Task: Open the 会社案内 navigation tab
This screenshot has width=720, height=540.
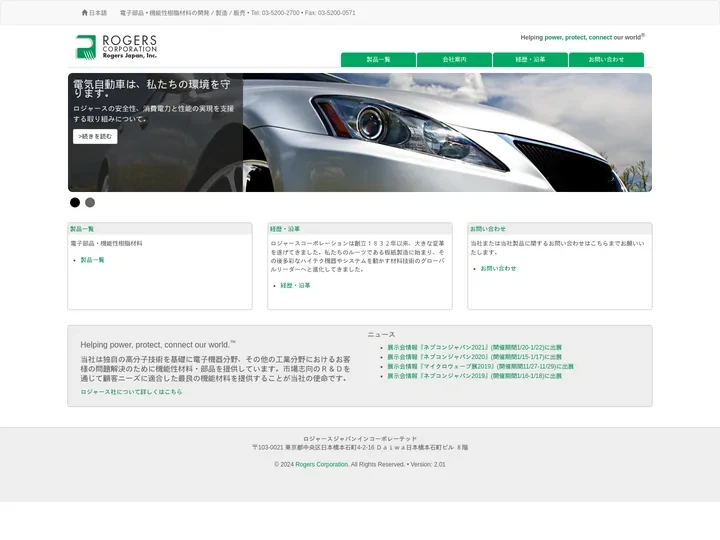Action: coord(455,60)
